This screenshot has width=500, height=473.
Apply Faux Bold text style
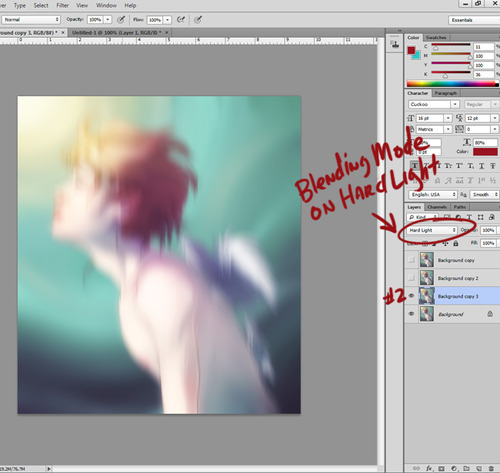tap(414, 166)
